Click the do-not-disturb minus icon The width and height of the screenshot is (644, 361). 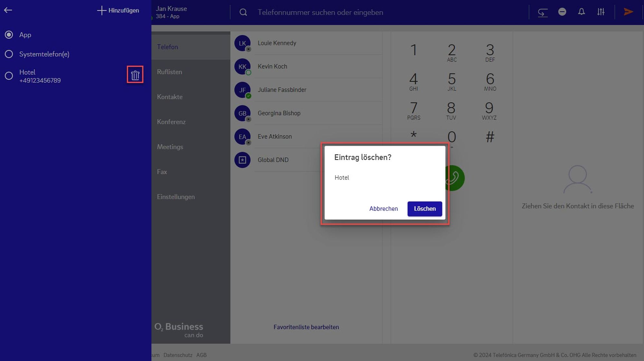562,12
